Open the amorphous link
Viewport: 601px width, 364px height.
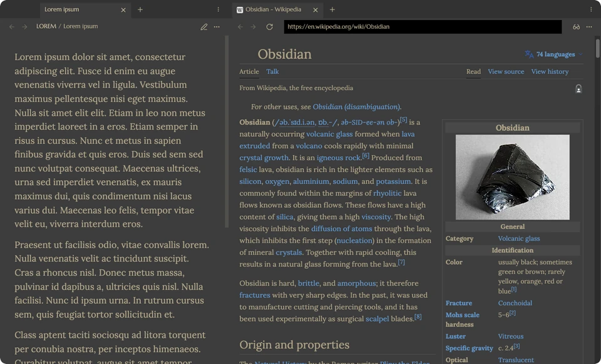coord(356,283)
